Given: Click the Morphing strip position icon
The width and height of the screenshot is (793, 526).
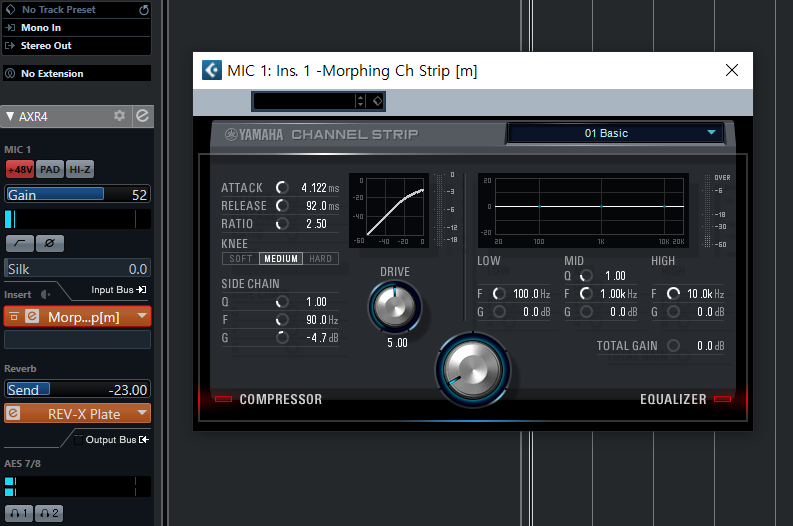Looking at the screenshot, I should click(x=14, y=317).
